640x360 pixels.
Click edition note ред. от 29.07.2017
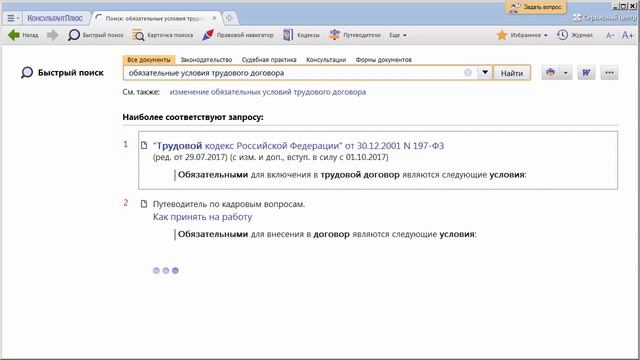coord(190,157)
